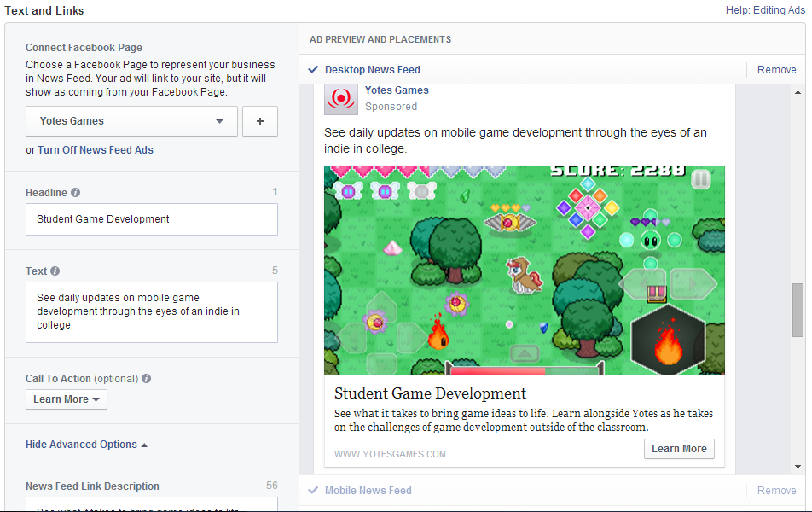Click the Headline info icon
Image resolution: width=812 pixels, height=512 pixels.
76,192
